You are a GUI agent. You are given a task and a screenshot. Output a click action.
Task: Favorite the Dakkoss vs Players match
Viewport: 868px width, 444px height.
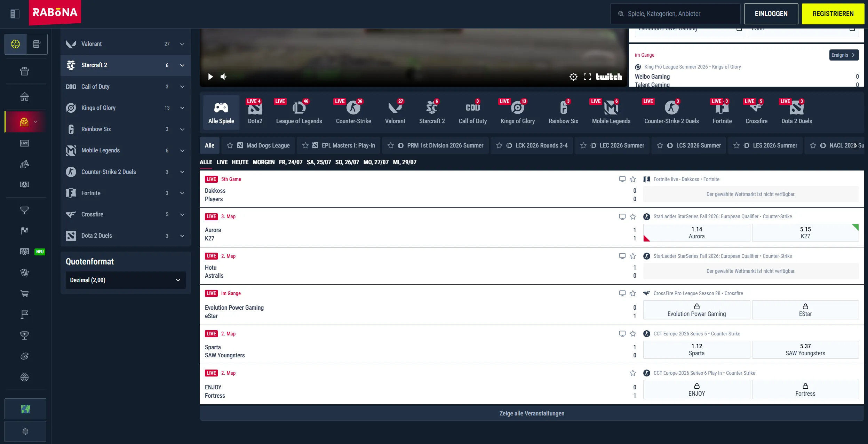(x=633, y=179)
